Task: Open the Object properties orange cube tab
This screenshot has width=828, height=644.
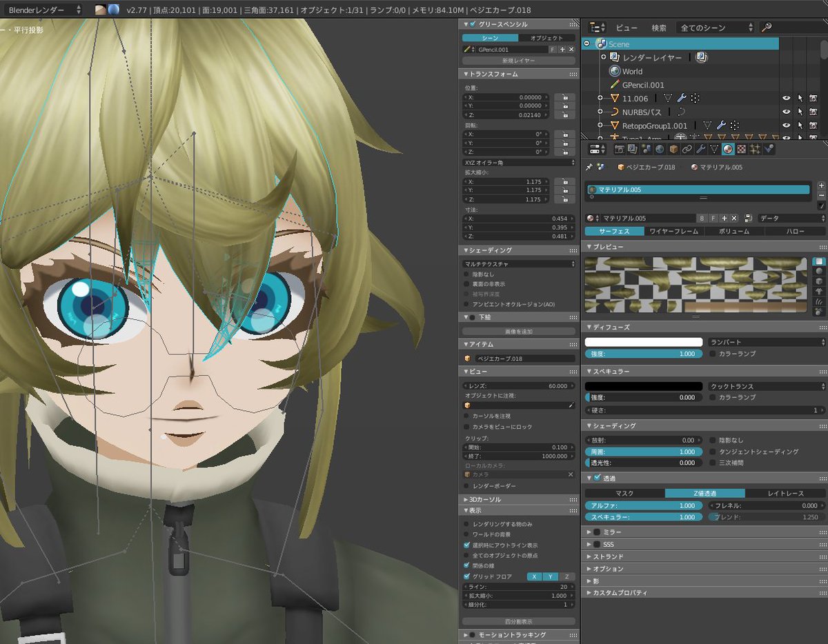Action: tap(673, 149)
